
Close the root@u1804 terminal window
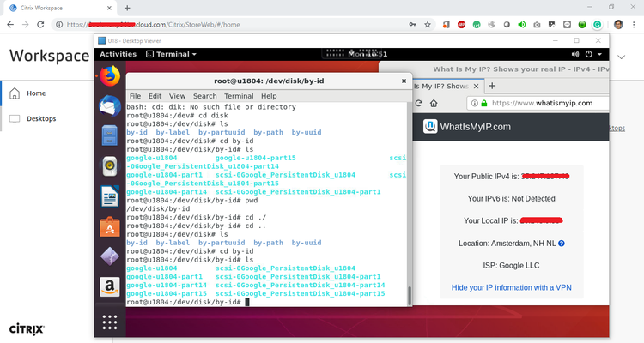[x=404, y=81]
